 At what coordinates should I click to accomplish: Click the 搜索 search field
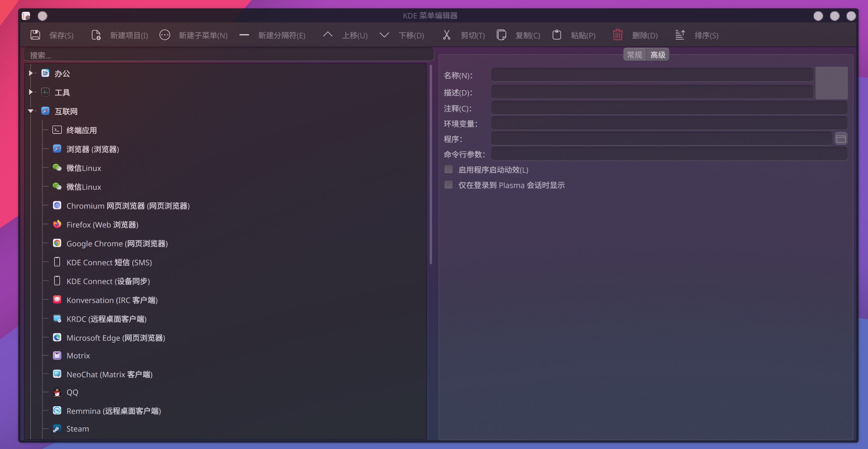pos(229,55)
